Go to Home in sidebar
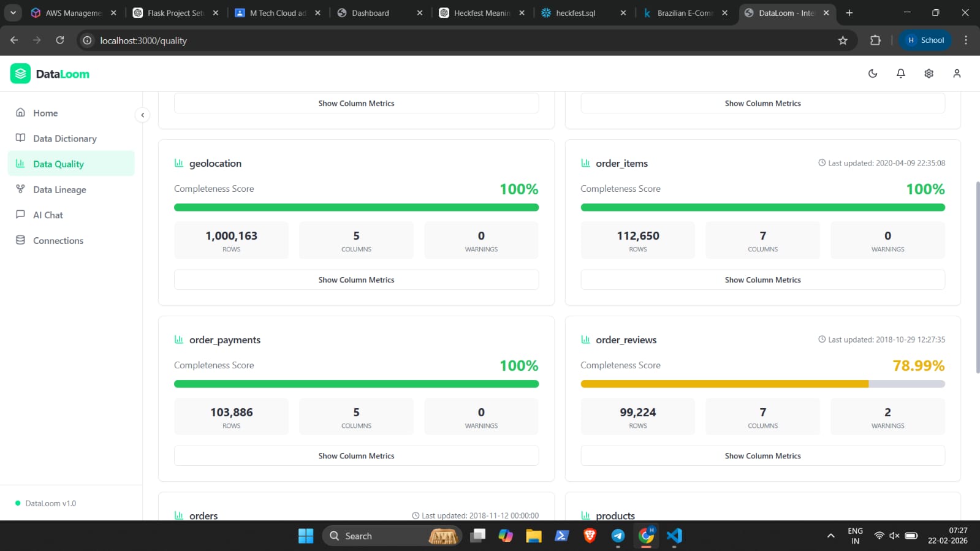Image resolution: width=980 pixels, height=551 pixels. coord(71,113)
